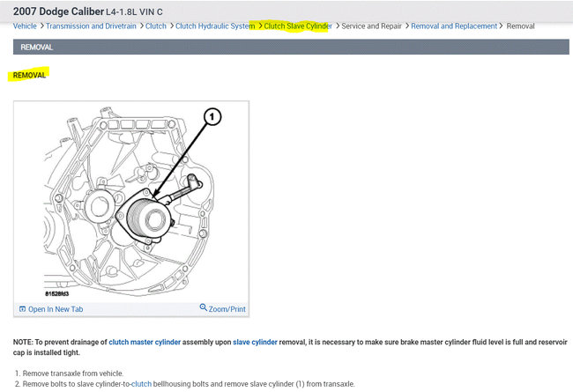573x392 pixels.
Task: Follow the clutch master cylinder link
Action: 145,342
